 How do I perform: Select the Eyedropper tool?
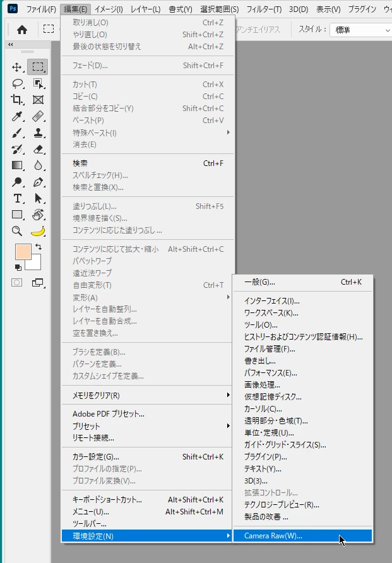[17, 116]
